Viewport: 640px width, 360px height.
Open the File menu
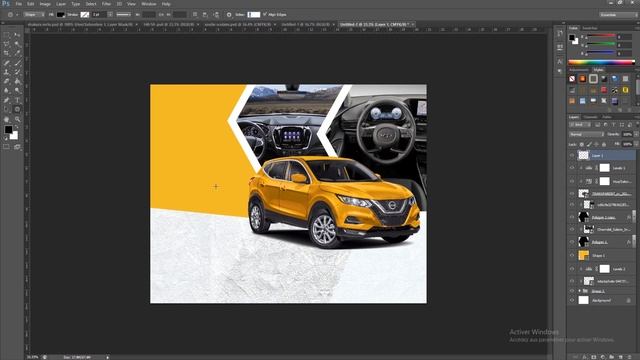click(18, 4)
